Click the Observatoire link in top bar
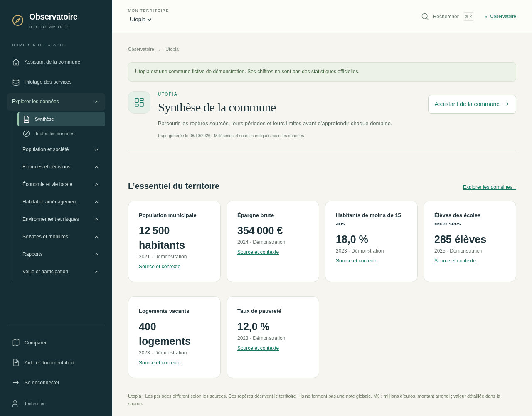 pos(500,17)
